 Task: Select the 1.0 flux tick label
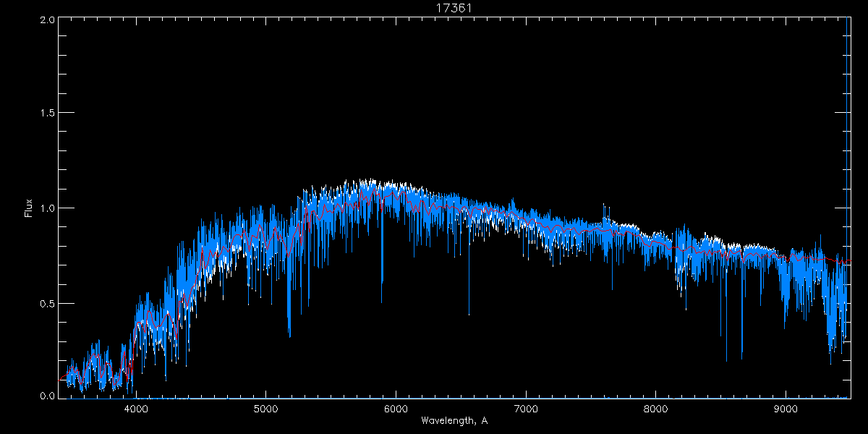click(x=48, y=208)
